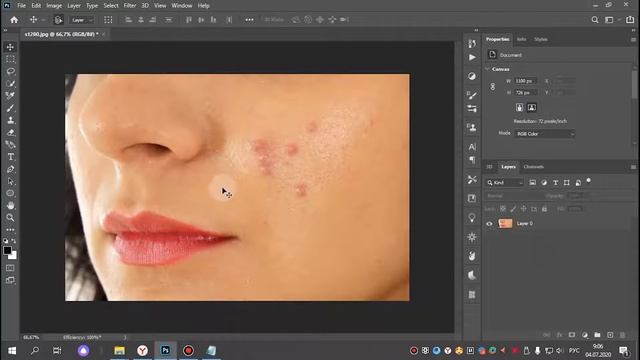Viewport: 640px width, 360px height.
Task: Toggle width-height link chain in Canvas
Action: click(x=493, y=87)
